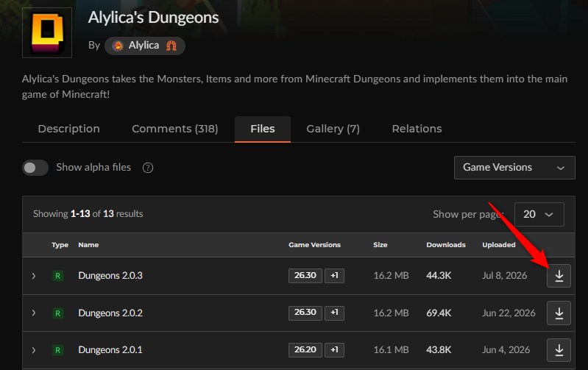Enable the Show alpha files toggle
The image size is (588, 370).
coord(35,168)
